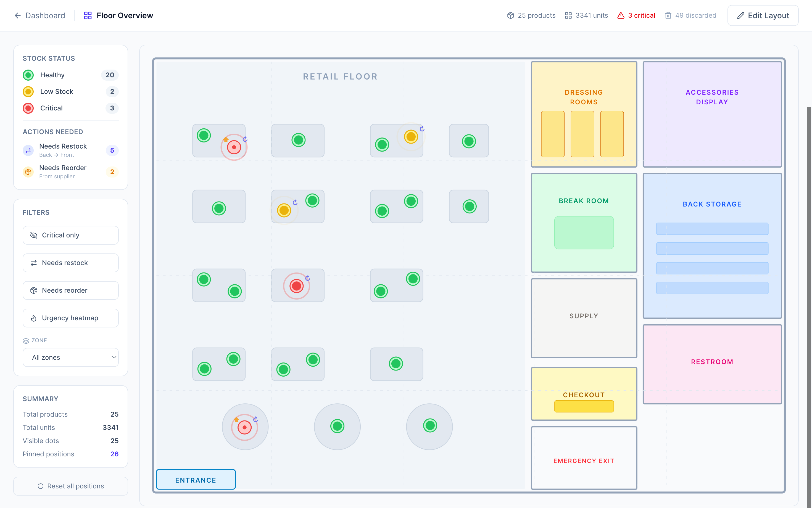Image resolution: width=812 pixels, height=508 pixels.
Task: Click the yellow Checkout counter bar
Action: pyautogui.click(x=584, y=406)
